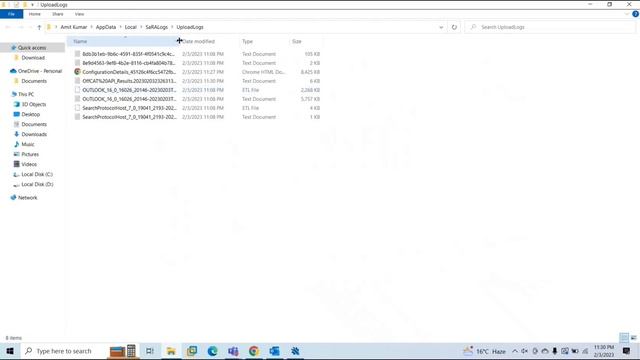Select This PC in navigation pane
The height and width of the screenshot is (360, 640).
tap(26, 94)
